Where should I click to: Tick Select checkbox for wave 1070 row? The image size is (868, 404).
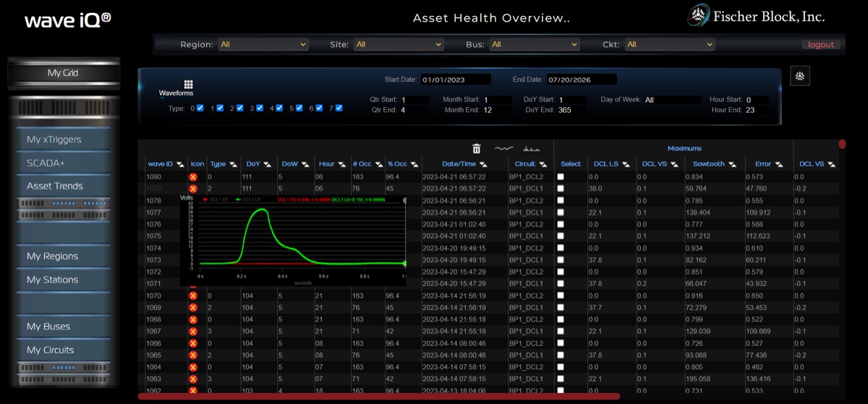pos(561,296)
